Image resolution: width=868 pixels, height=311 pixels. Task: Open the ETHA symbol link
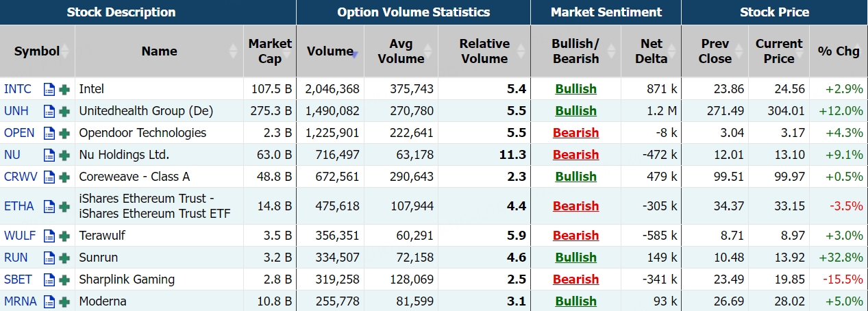click(18, 206)
